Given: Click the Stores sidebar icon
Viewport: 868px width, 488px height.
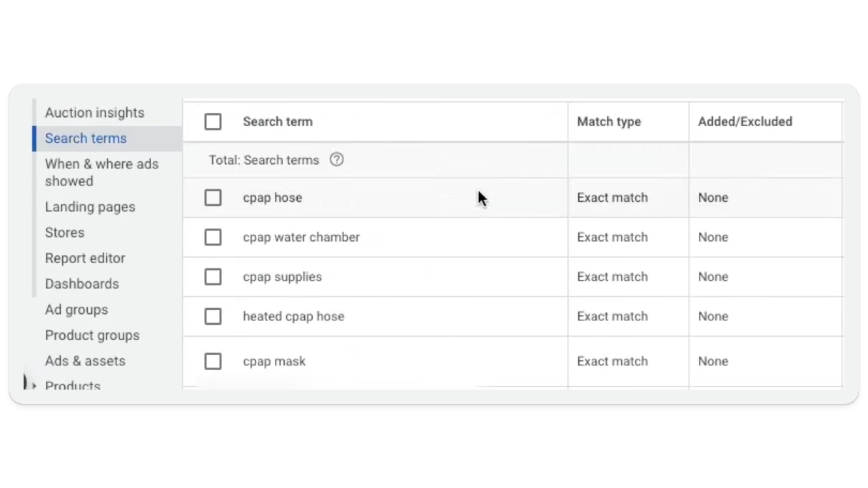Looking at the screenshot, I should tap(64, 232).
